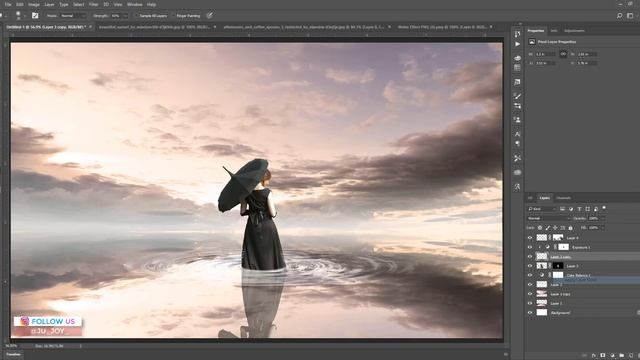The width and height of the screenshot is (640, 360).
Task: Filter layers by type layer icon
Action: click(579, 209)
